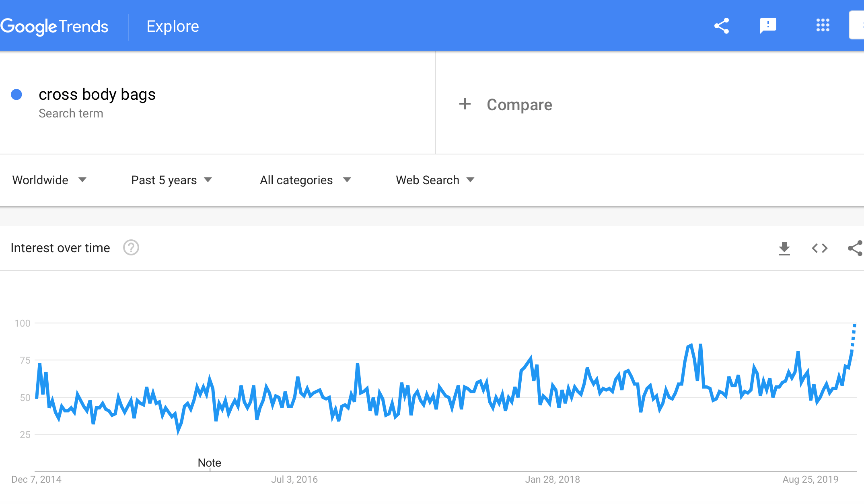The image size is (864, 504).
Task: Open the Google Trends home logo
Action: point(54,27)
